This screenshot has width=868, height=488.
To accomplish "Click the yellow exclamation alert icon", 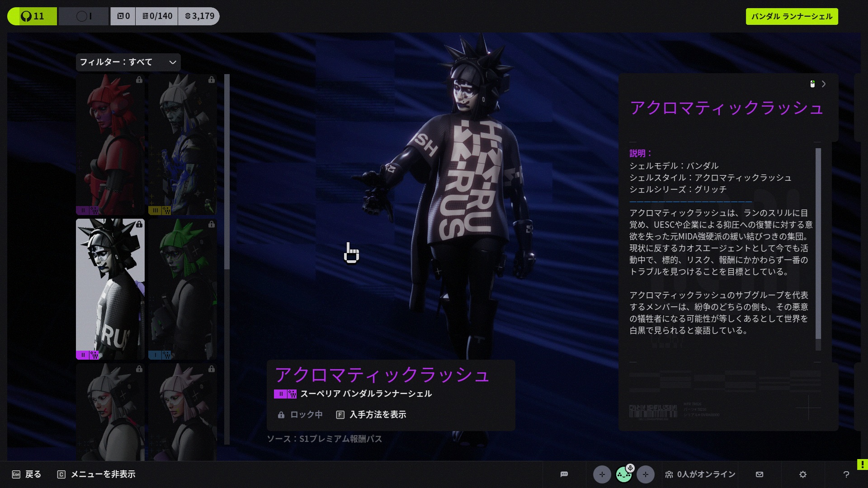I will 862,464.
